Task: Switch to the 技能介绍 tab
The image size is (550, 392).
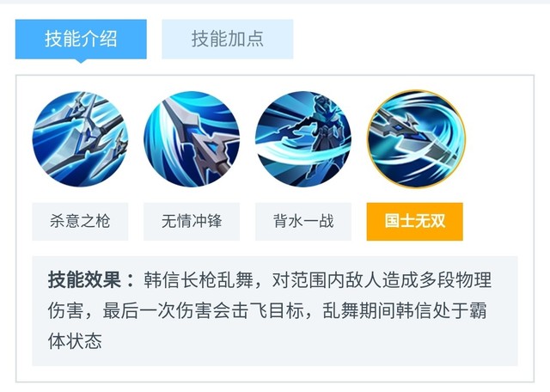Action: tap(81, 39)
